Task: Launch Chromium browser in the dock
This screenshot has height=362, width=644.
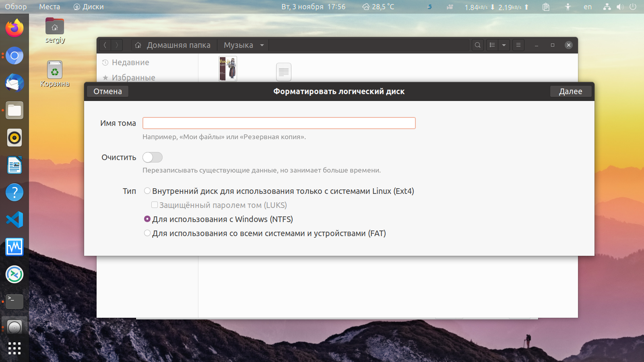Action: 14,56
